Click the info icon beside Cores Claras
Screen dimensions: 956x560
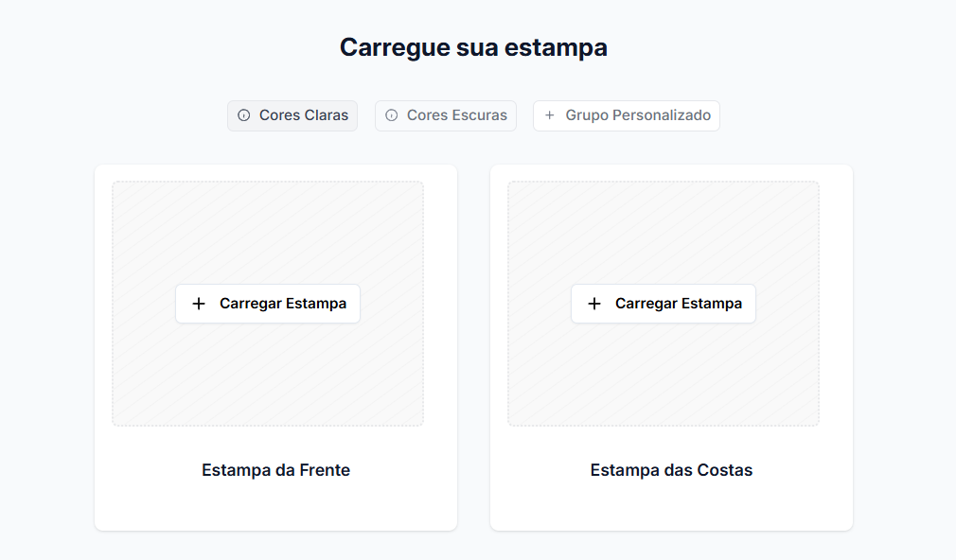pos(244,115)
